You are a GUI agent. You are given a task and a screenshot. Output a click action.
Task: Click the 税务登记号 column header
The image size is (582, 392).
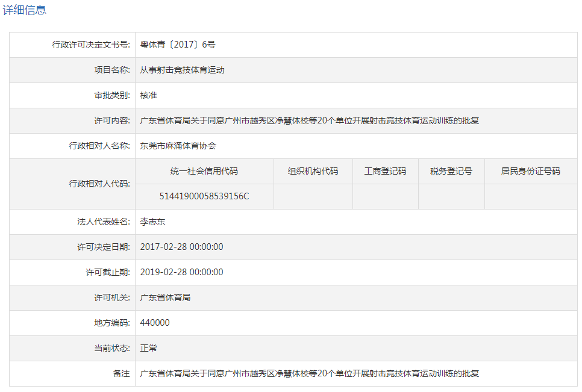[451, 171]
